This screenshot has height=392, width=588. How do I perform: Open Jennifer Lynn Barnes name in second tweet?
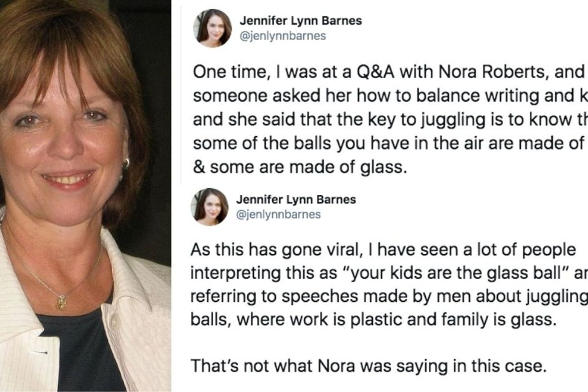click(296, 199)
